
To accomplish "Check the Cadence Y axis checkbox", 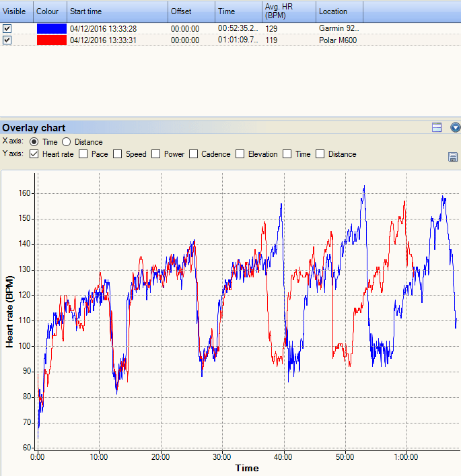I will tap(194, 154).
